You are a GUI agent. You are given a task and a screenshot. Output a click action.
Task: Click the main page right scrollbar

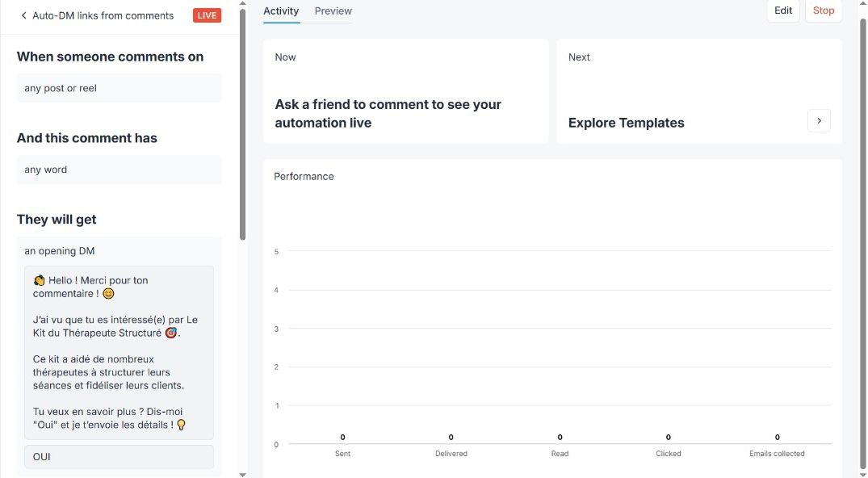point(863,242)
